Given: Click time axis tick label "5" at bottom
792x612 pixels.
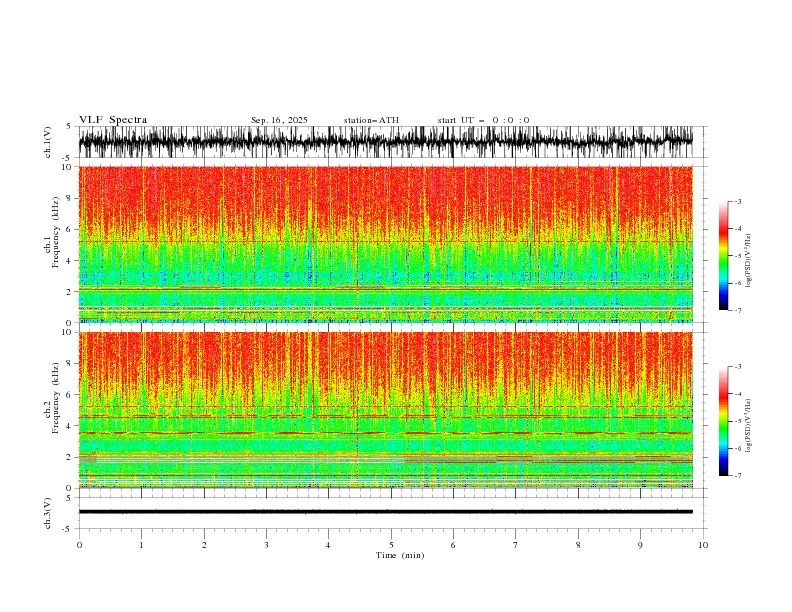Looking at the screenshot, I should [391, 545].
